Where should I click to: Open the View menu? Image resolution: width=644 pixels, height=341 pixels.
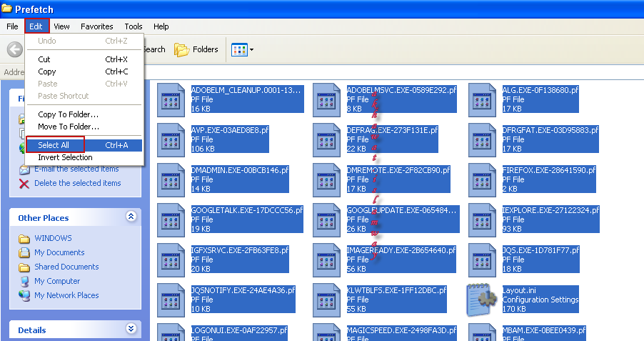[x=61, y=26]
